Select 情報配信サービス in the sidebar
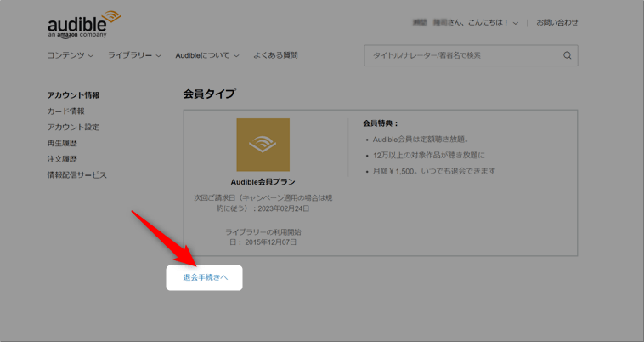The width and height of the screenshot is (644, 342). [77, 175]
